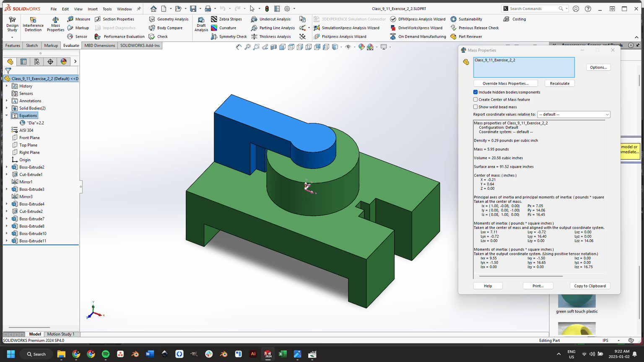Viewport: 644px width, 362px height.
Task: Open Section Properties
Action: (114, 19)
